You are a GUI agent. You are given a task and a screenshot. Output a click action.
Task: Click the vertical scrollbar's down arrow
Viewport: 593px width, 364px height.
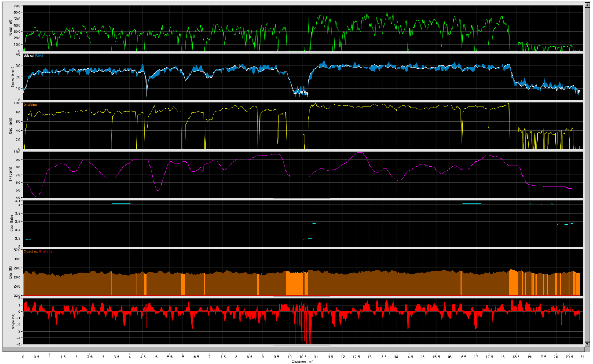coord(587,344)
